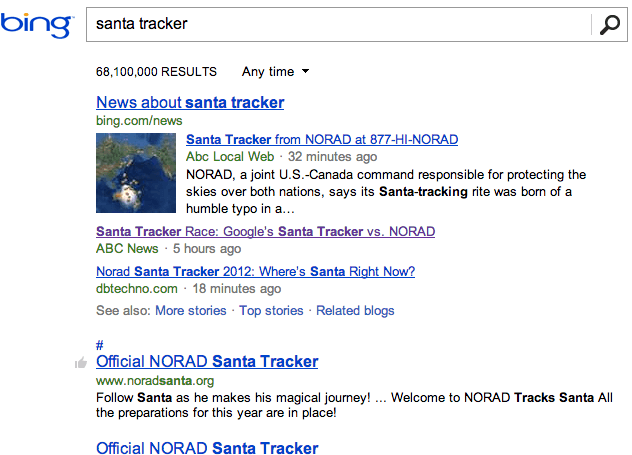Click the # link above Official NORAD
Image resolution: width=632 pixels, height=455 pixels.
pyautogui.click(x=100, y=345)
